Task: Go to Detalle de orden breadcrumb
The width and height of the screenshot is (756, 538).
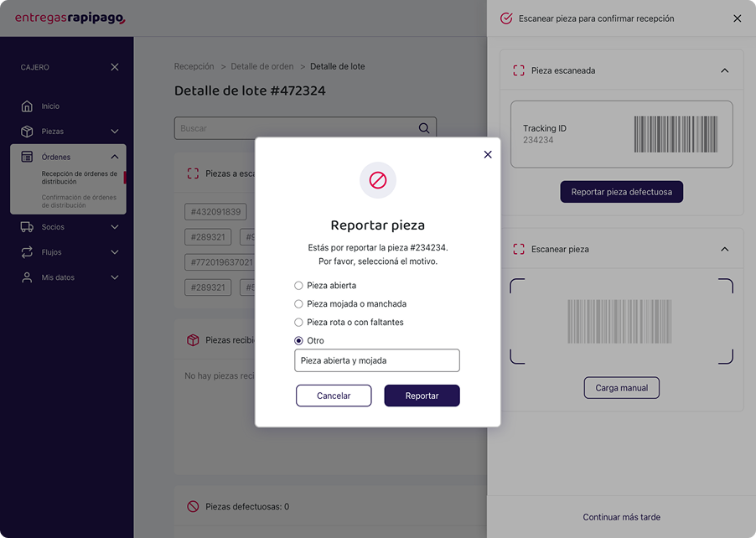Action: (262, 66)
